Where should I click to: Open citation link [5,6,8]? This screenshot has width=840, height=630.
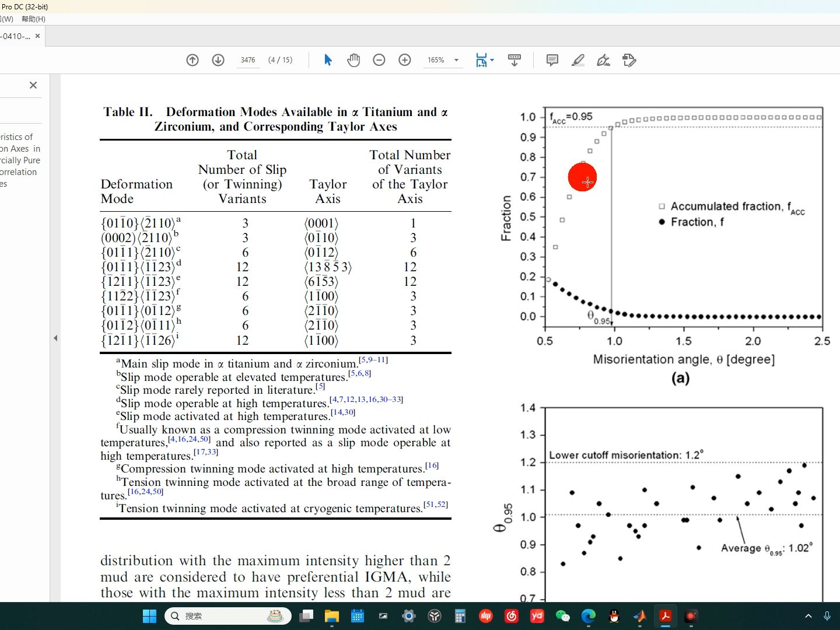[359, 373]
